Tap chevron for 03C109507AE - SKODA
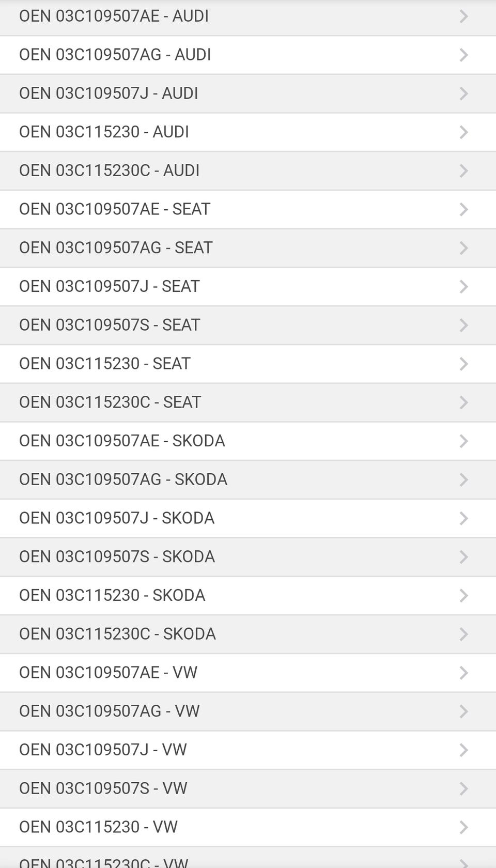 [463, 441]
